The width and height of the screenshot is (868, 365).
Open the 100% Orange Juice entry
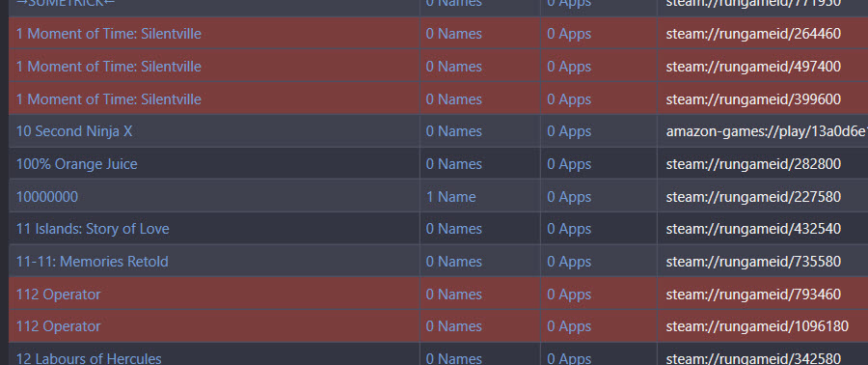coord(76,164)
